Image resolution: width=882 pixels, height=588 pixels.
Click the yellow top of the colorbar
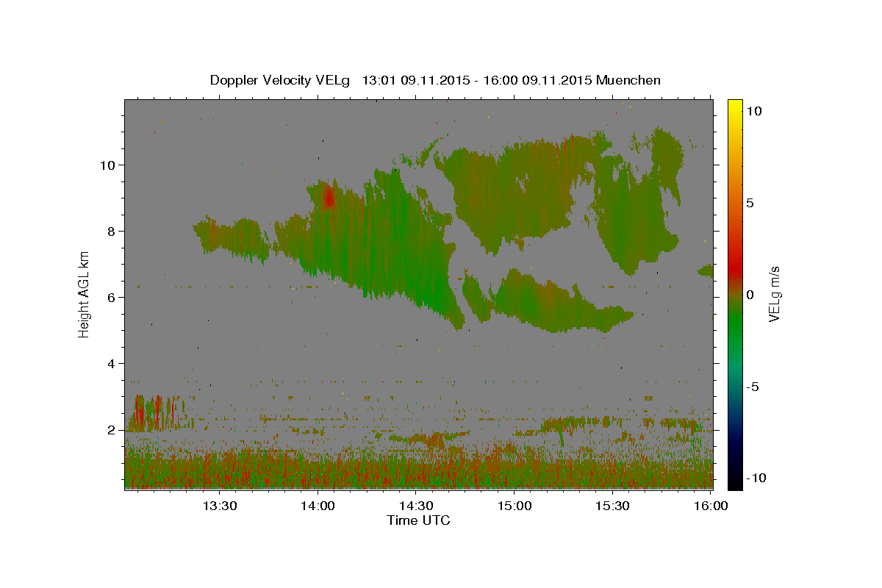(734, 105)
